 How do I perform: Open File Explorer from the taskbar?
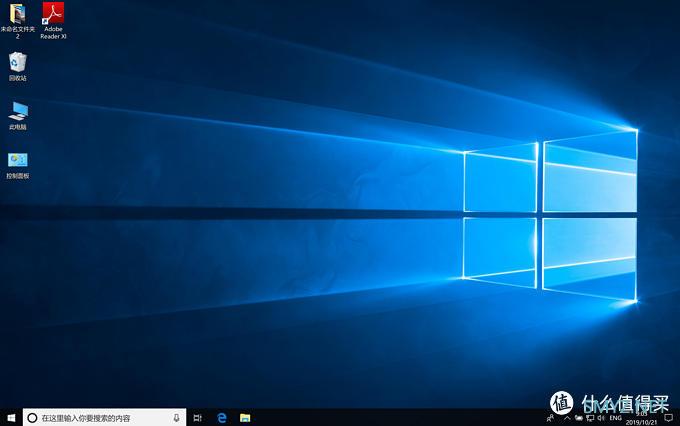point(245,418)
